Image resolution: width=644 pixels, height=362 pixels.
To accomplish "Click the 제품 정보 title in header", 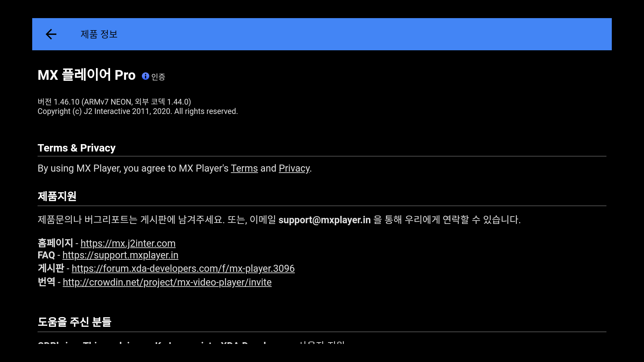I will (99, 34).
